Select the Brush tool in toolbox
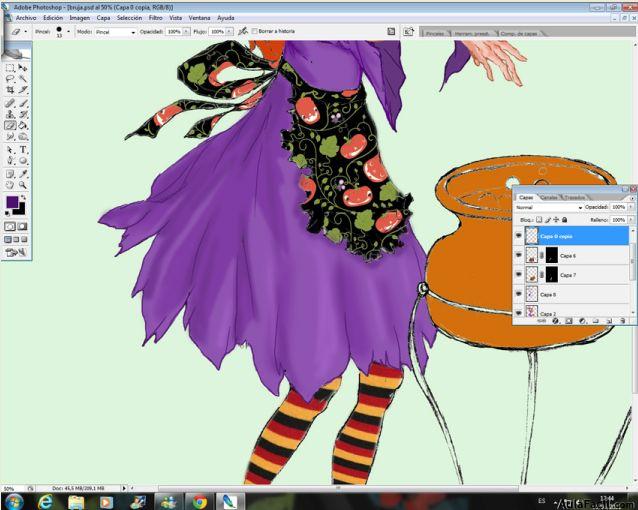This screenshot has width=638, height=510. pos(23,103)
